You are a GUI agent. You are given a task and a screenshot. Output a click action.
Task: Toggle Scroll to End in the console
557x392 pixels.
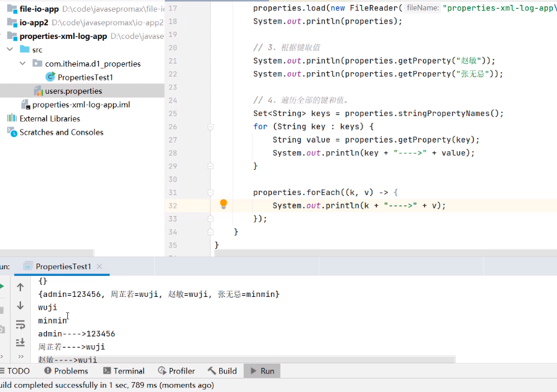(x=20, y=342)
